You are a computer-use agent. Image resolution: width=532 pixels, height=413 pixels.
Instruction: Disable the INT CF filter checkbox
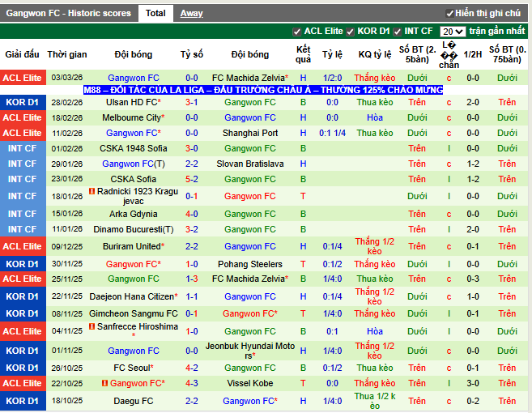398,32
